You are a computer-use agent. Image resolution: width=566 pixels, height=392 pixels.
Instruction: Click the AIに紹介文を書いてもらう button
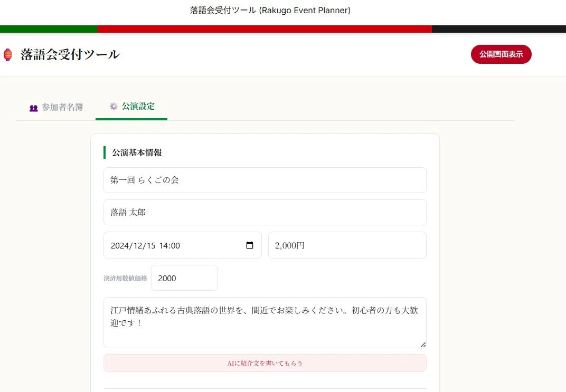click(x=265, y=363)
